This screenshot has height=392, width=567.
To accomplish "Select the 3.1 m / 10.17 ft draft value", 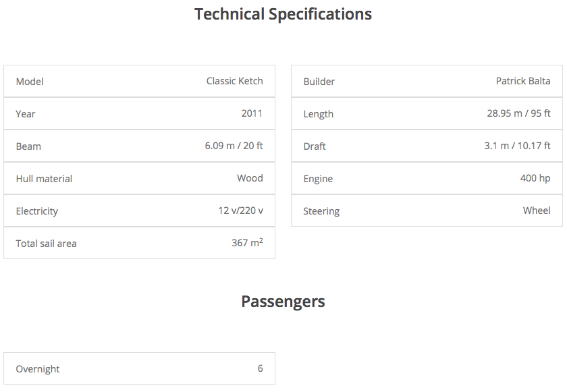I will pyautogui.click(x=517, y=146).
